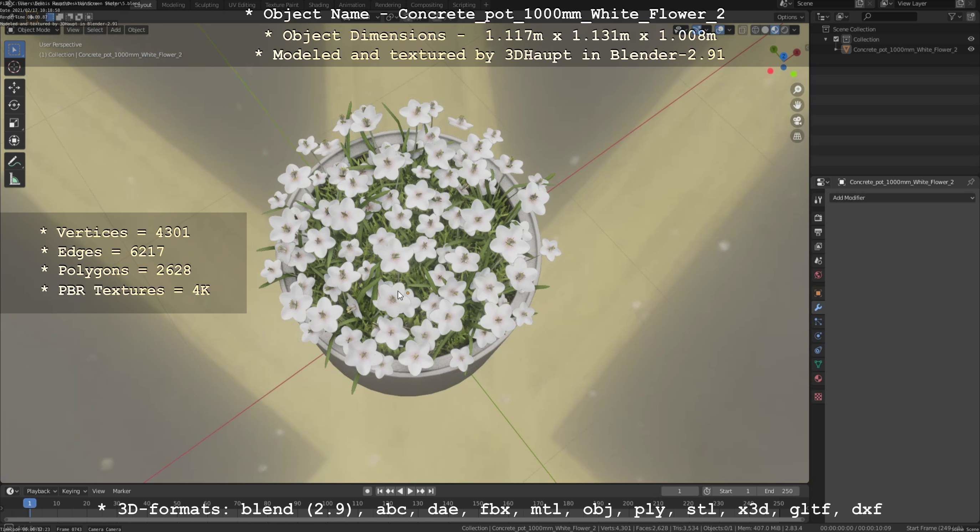Switch to solid viewport shading
This screenshot has width=980, height=532.
765,30
